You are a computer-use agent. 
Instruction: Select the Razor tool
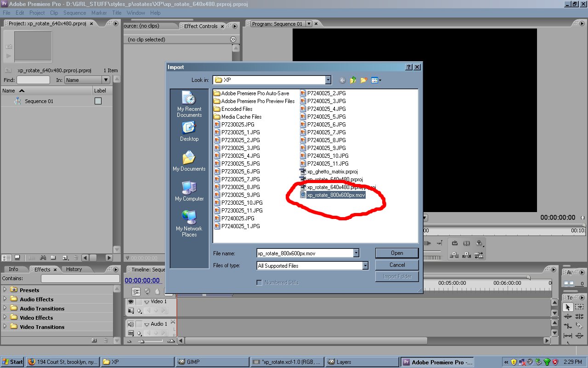[579, 326]
